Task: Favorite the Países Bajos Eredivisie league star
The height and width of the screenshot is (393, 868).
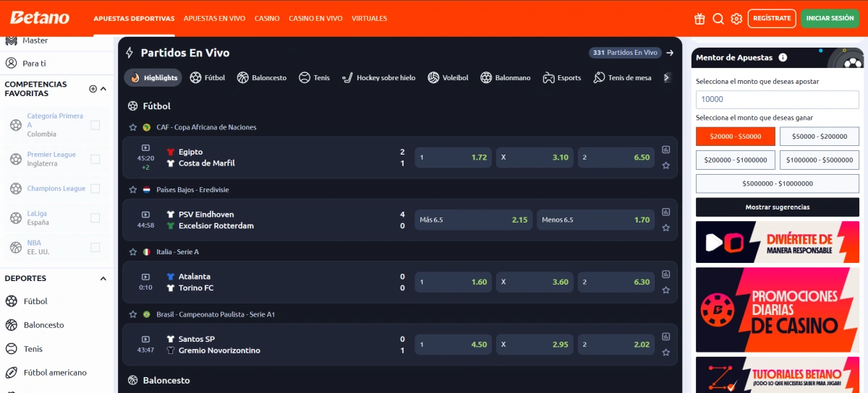Action: point(132,189)
